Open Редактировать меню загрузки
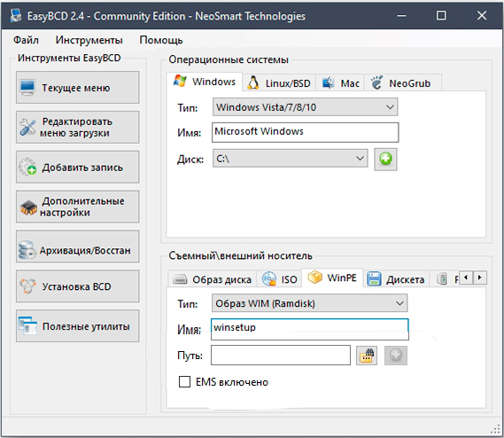 [x=78, y=127]
